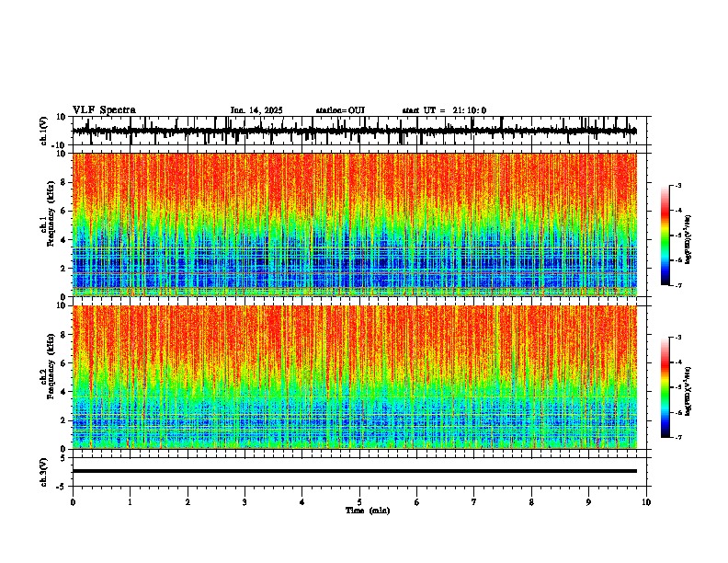Click the ch.2 spectrogram panel
This screenshot has width=728, height=563.
point(355,377)
